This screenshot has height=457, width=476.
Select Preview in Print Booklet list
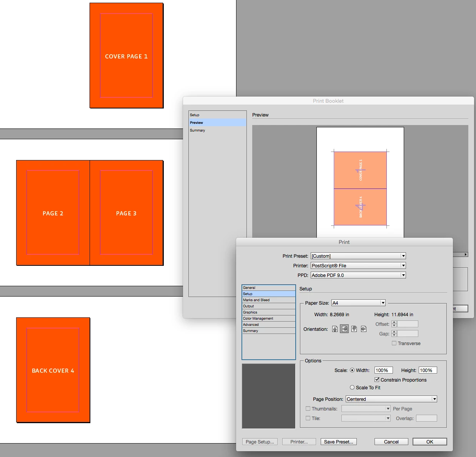(218, 123)
